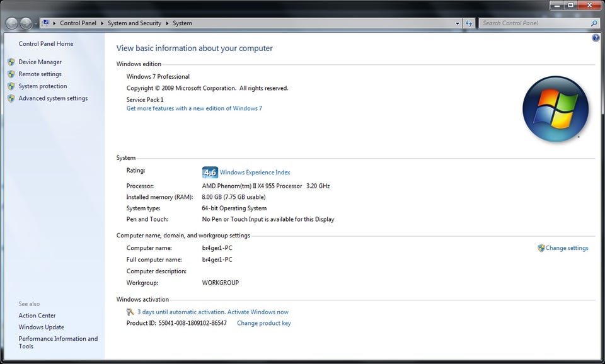Go to Control Panel Home

pos(46,44)
